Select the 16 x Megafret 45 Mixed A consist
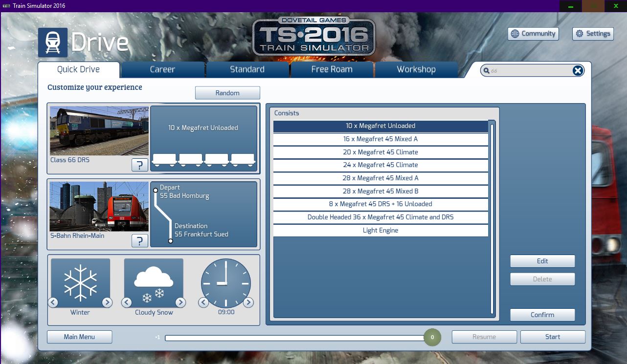The image size is (627, 364). tap(381, 139)
